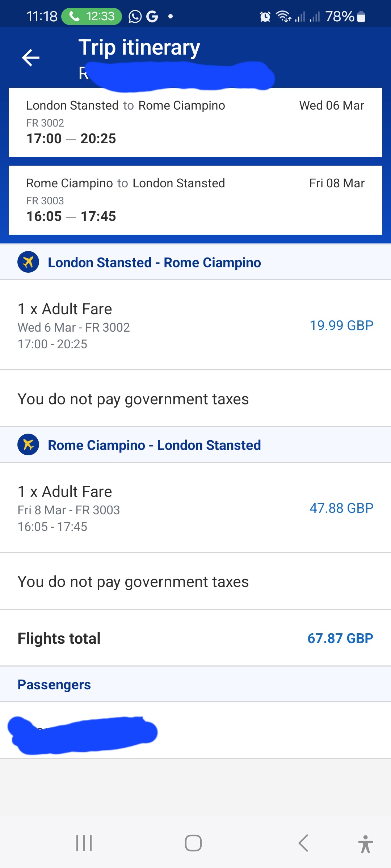Tap the back arrow in the header
Viewport: 391px width, 868px height.
(31, 58)
